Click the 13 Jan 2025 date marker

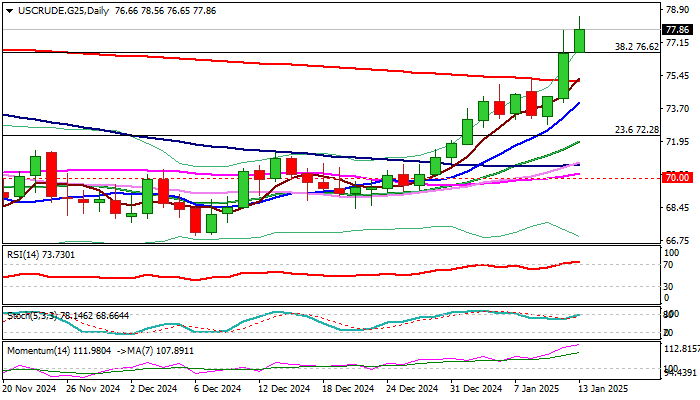[x=603, y=389]
